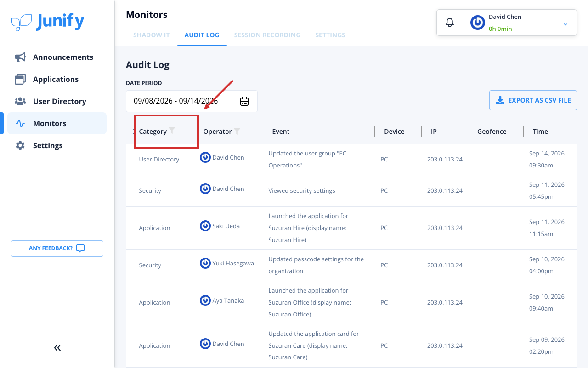Click the Monitors pulse icon
The width and height of the screenshot is (588, 368).
[20, 123]
